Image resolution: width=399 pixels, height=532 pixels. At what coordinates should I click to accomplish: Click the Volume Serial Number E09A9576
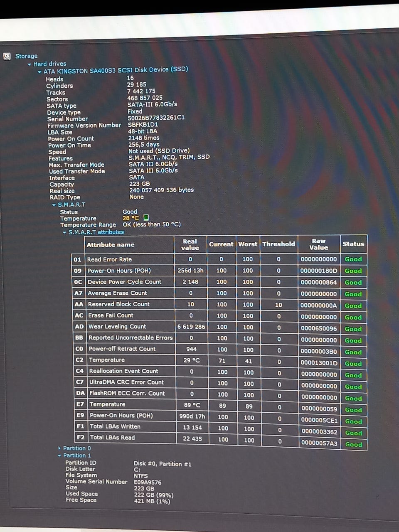coord(147,483)
